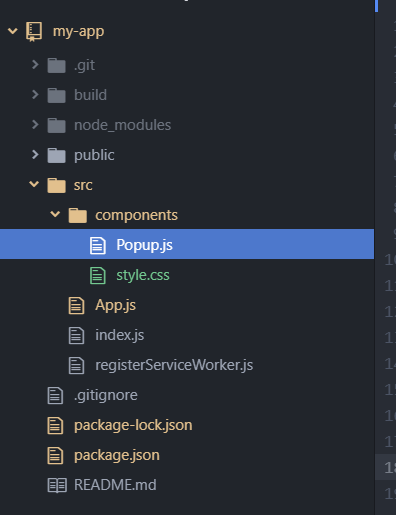Viewport: 396px width, 515px height.
Task: Expand the node_modules folder chevron
Action: pos(35,124)
